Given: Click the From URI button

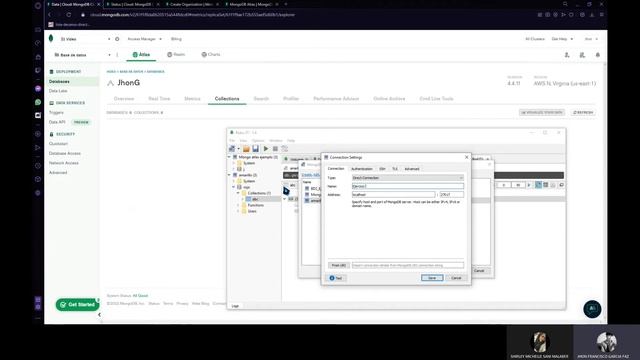Looking at the screenshot, I should pyautogui.click(x=339, y=265).
